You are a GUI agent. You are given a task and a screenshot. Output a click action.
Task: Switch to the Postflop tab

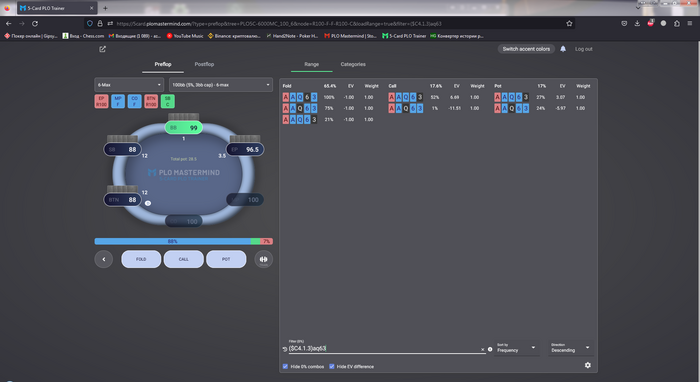[x=204, y=64]
